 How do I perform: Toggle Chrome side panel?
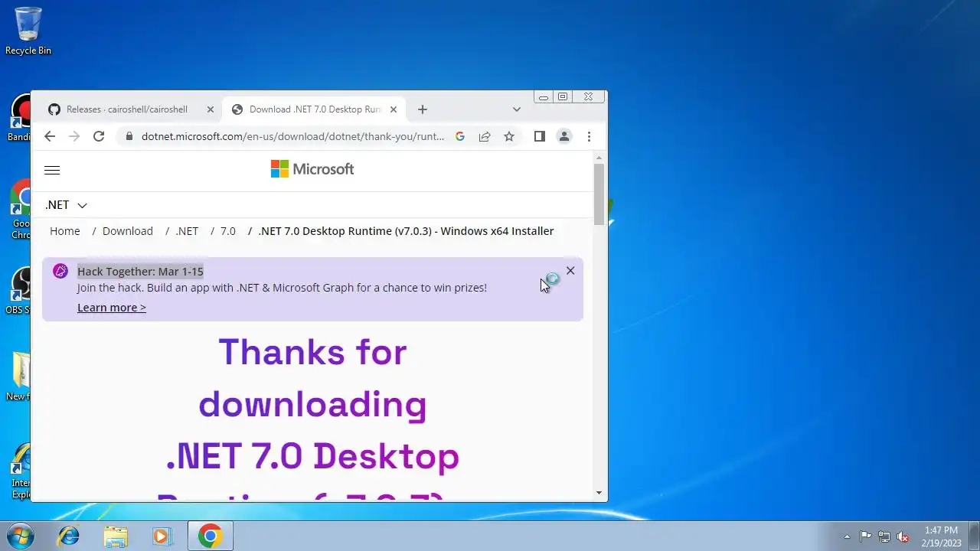click(x=540, y=136)
